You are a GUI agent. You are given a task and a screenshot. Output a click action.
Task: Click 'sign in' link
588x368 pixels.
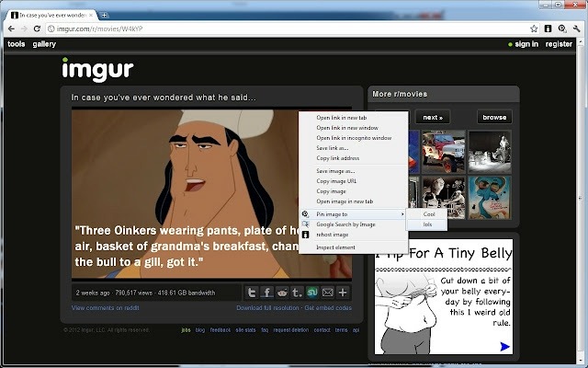(x=526, y=44)
